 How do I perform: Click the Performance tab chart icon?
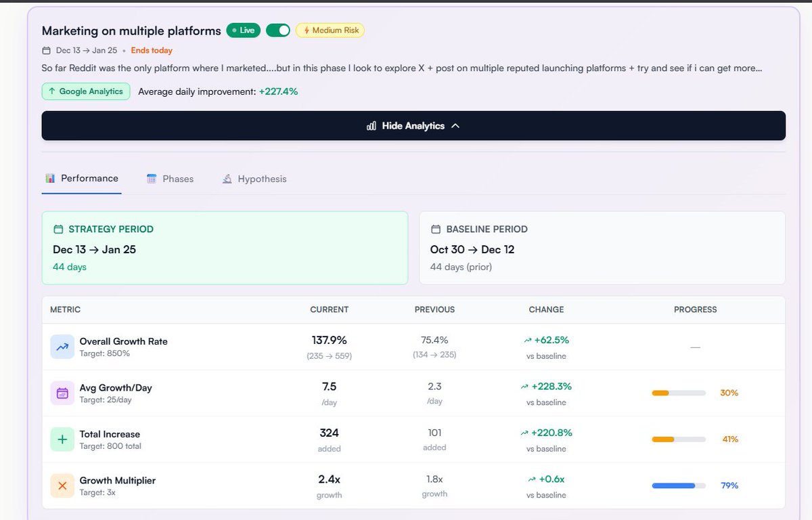[x=50, y=179]
